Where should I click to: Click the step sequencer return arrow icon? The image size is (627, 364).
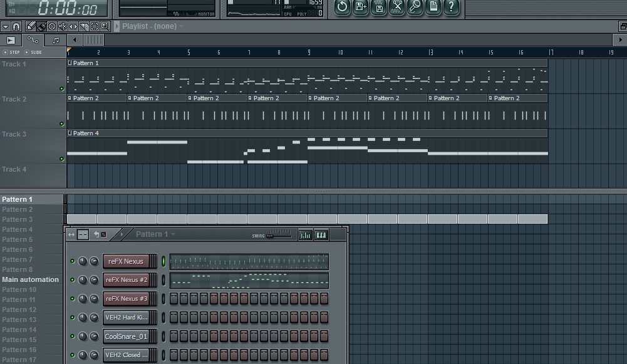click(96, 234)
